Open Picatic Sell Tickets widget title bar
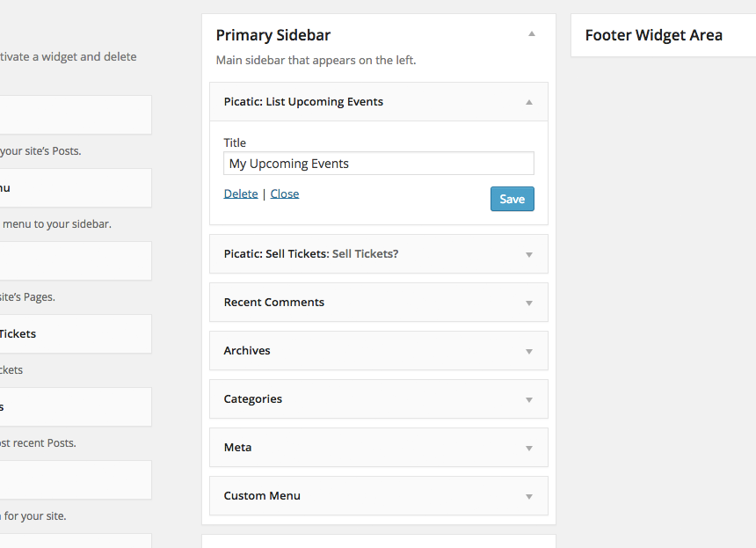This screenshot has width=756, height=548. point(379,253)
